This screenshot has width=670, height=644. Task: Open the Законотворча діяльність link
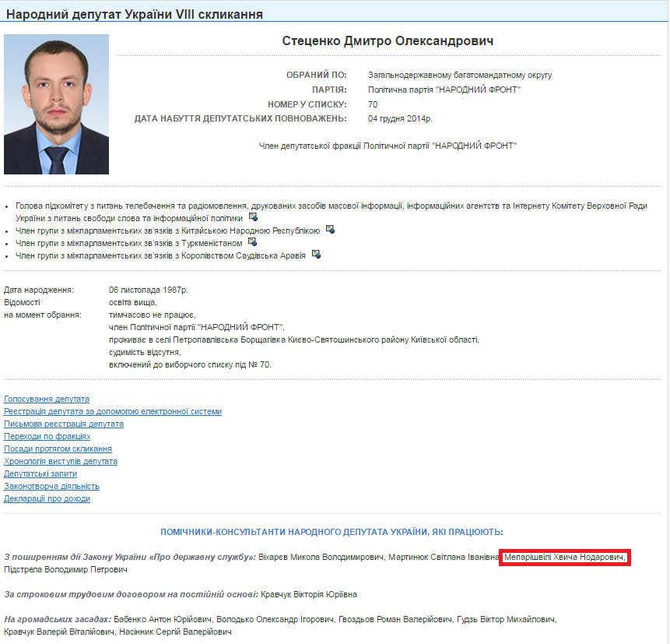51,486
